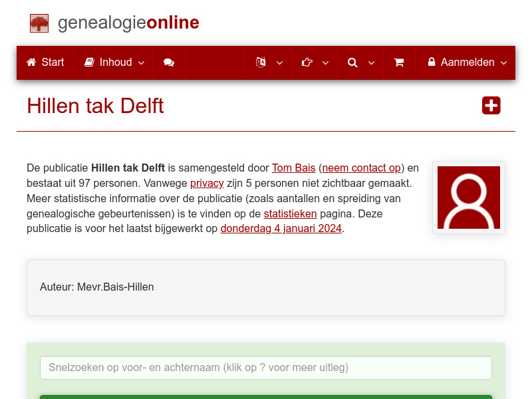The width and height of the screenshot is (532, 399).
Task: Click the Genealogie Online tree logo
Action: click(x=39, y=23)
